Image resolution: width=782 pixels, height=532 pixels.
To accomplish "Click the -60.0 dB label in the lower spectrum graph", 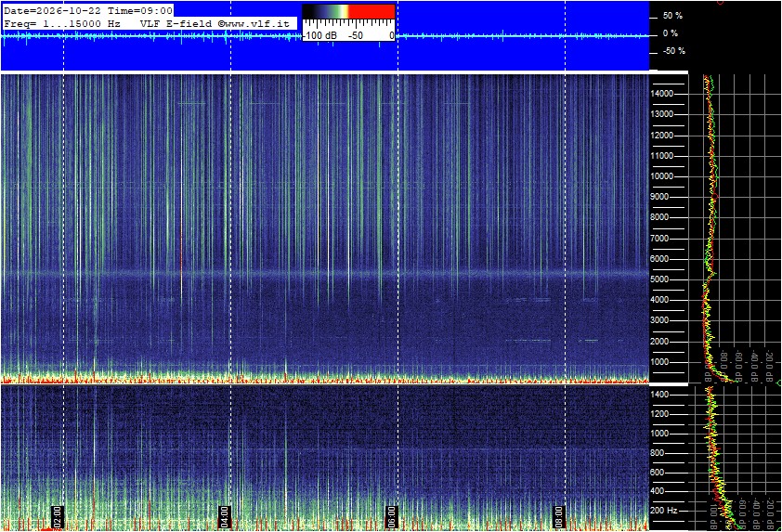I will [x=743, y=514].
